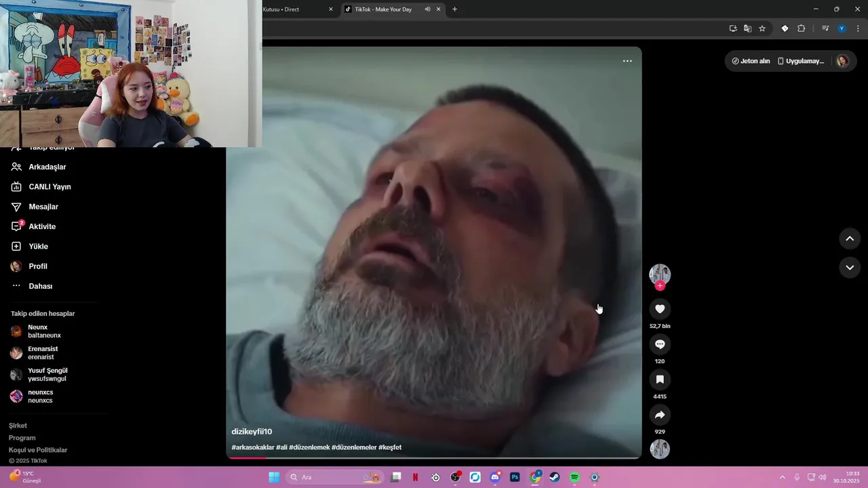Image resolution: width=868 pixels, height=488 pixels.
Task: Go to next video with down arrow
Action: [850, 268]
